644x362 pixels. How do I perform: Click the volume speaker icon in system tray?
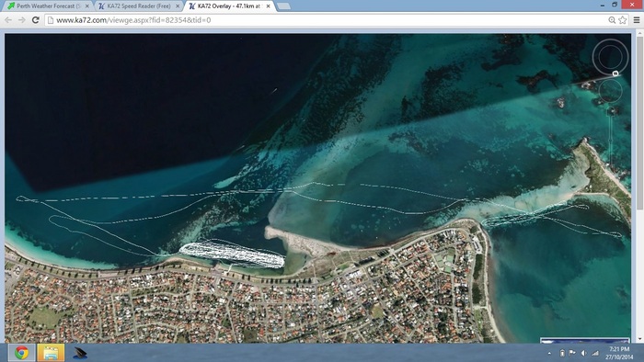(583, 353)
